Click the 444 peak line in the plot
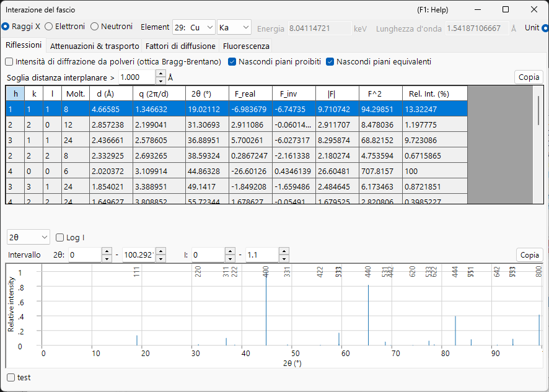The height and width of the screenshot is (392, 549). [x=455, y=331]
